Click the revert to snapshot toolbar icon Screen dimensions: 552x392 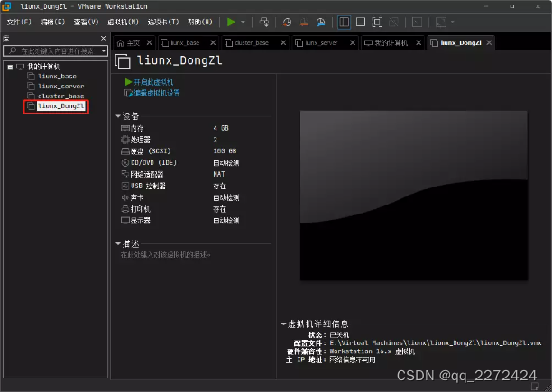coord(304,23)
